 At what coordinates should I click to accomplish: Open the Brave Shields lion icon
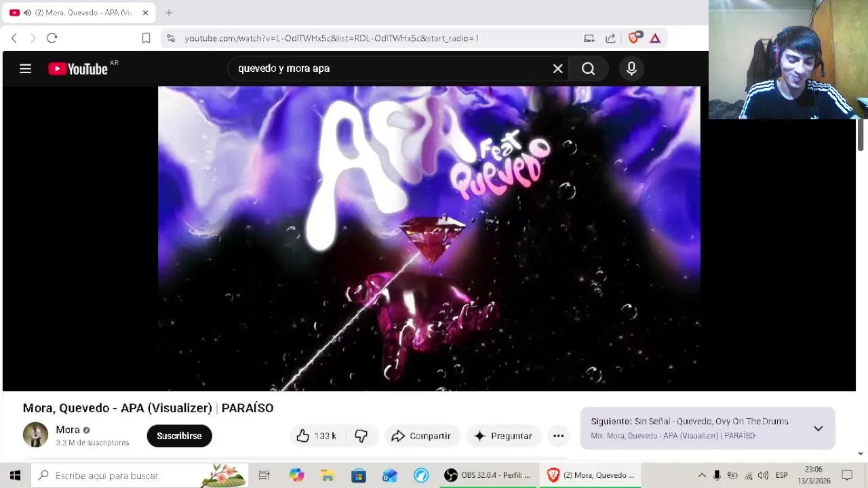pos(634,38)
